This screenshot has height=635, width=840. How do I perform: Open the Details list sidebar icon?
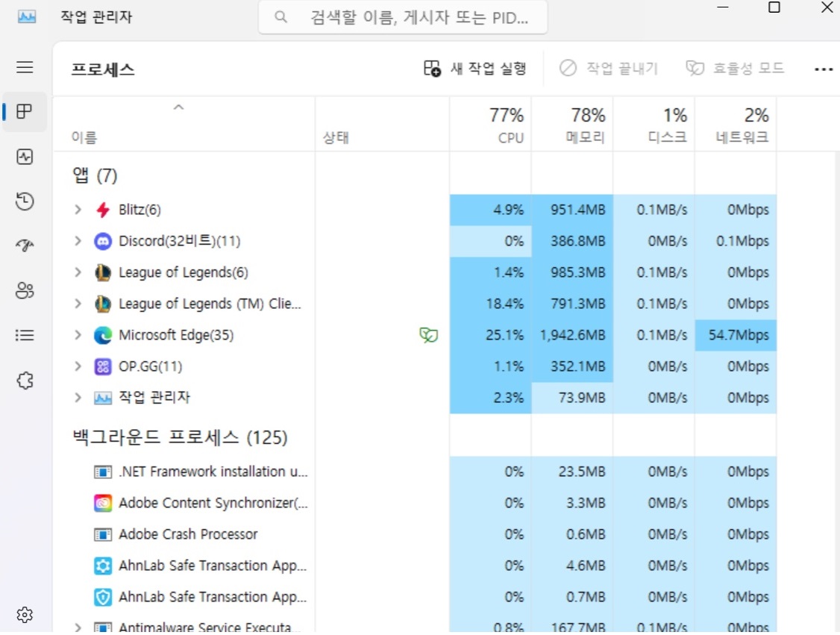click(25, 336)
